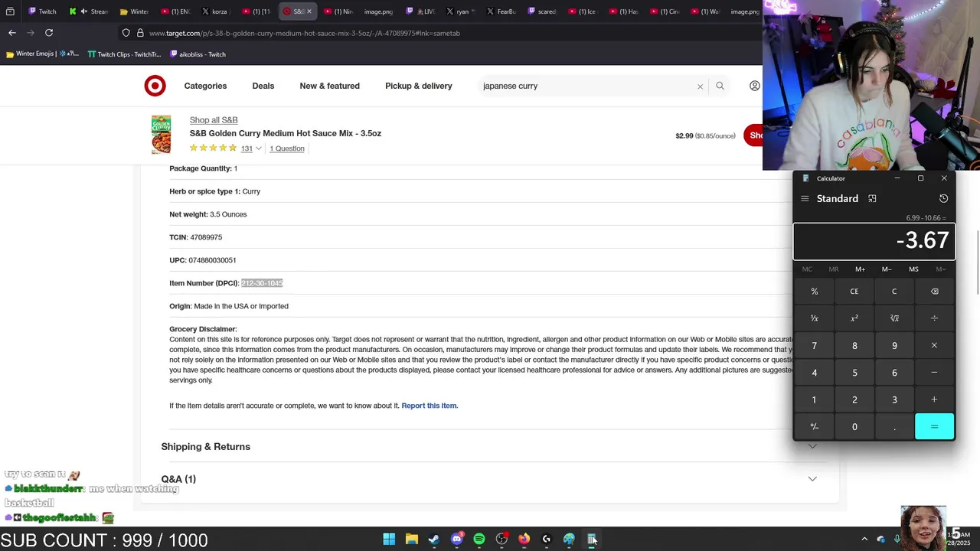Click the calculator percent key
Image resolution: width=980 pixels, height=551 pixels.
[814, 292]
